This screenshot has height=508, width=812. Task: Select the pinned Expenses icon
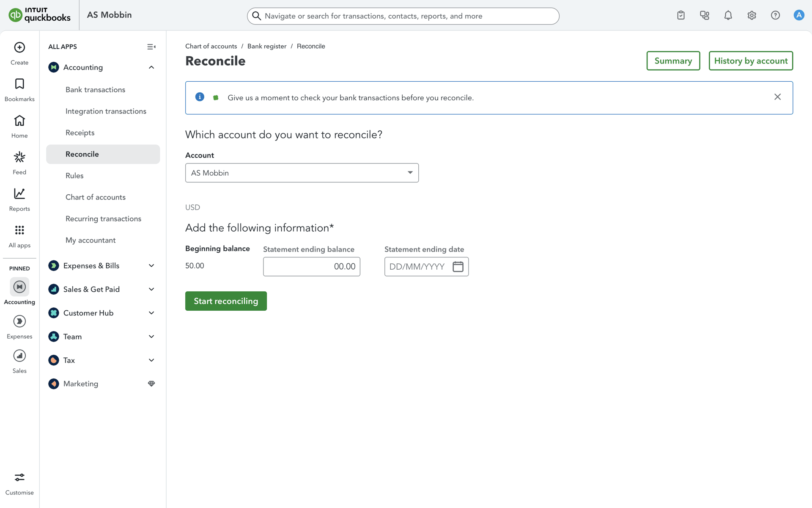tap(19, 321)
